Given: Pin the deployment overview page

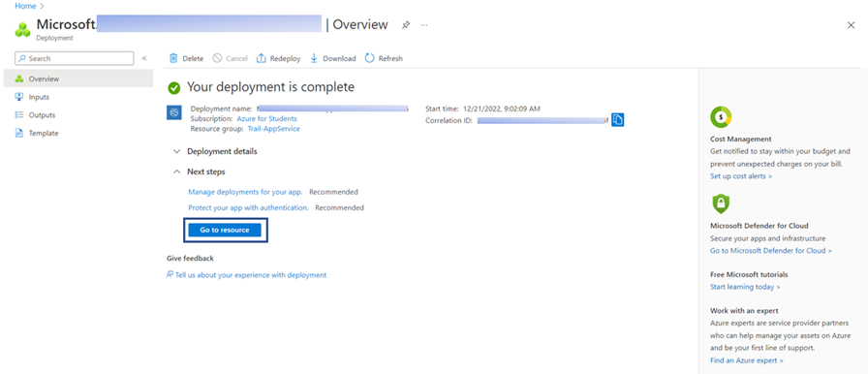Looking at the screenshot, I should tap(406, 25).
